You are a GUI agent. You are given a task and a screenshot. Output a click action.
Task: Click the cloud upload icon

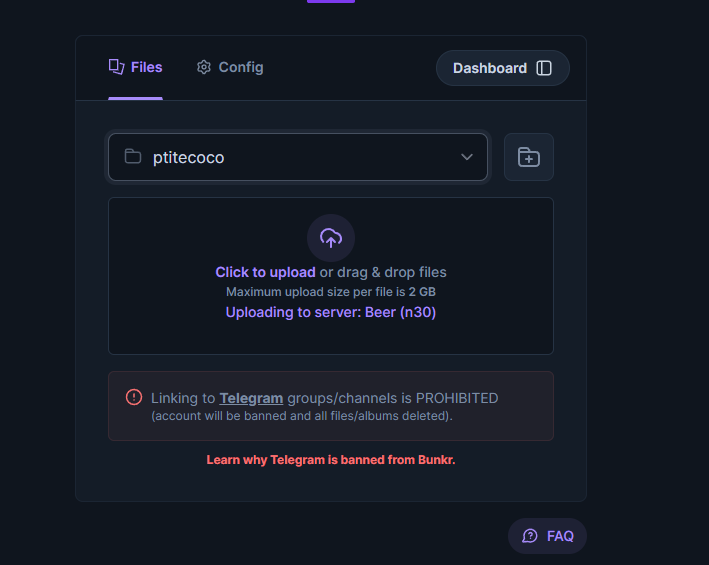tap(331, 238)
